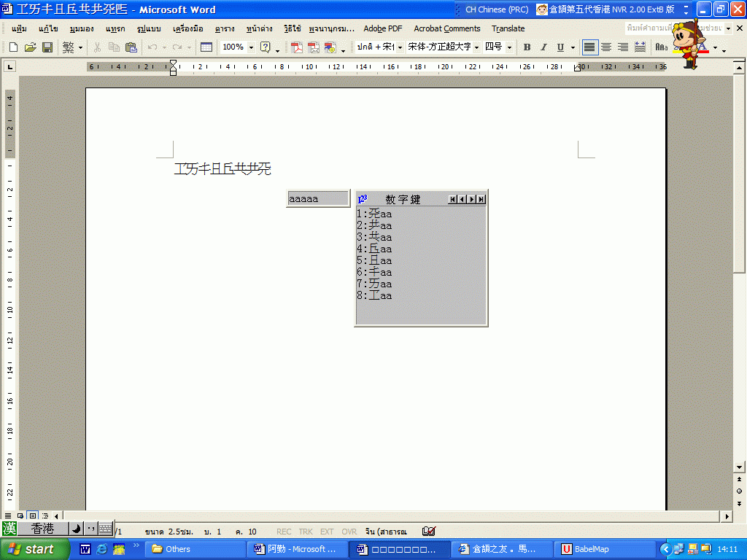747x560 pixels.
Task: Click the Windows start button
Action: (x=35, y=549)
